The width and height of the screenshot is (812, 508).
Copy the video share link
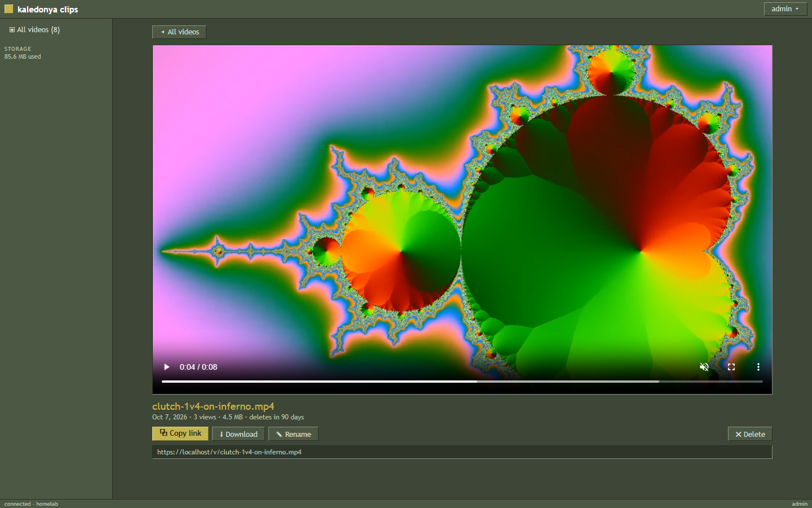pyautogui.click(x=180, y=433)
